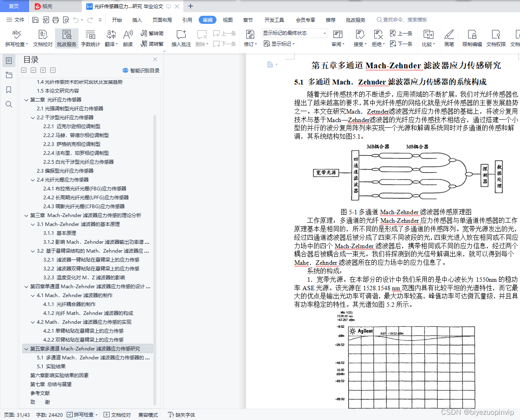Open the 比较 compare documents tool
This screenshot has width=520, height=420.
click(428, 38)
